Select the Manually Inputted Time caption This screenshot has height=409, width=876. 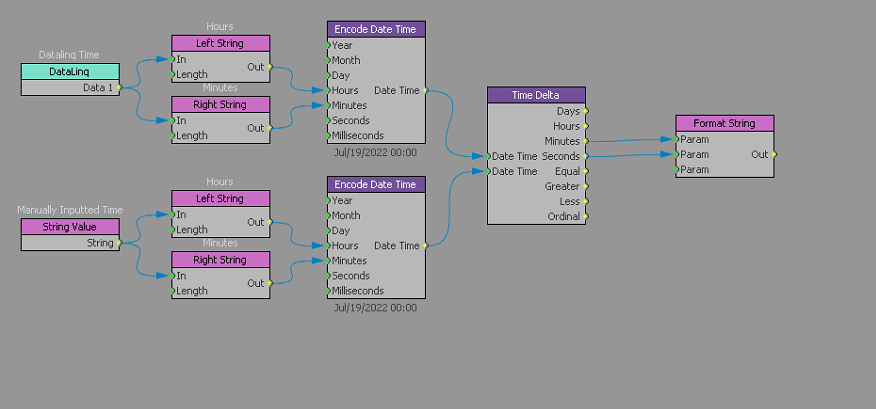[70, 210]
